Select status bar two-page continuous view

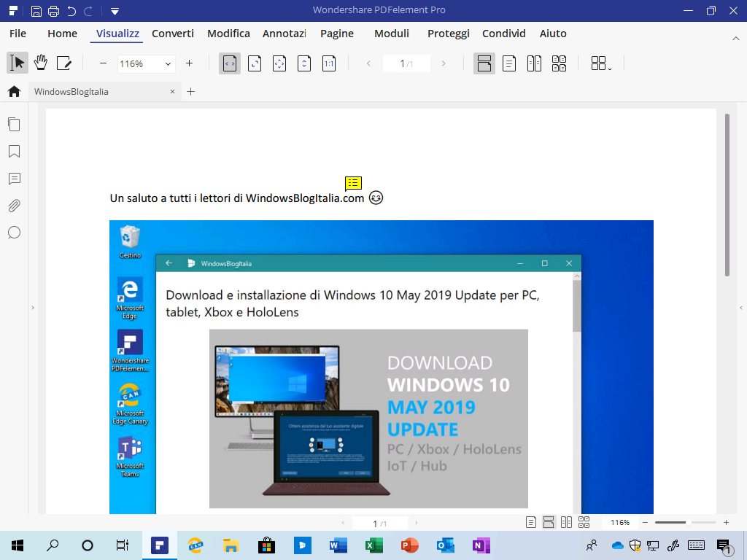584,522
